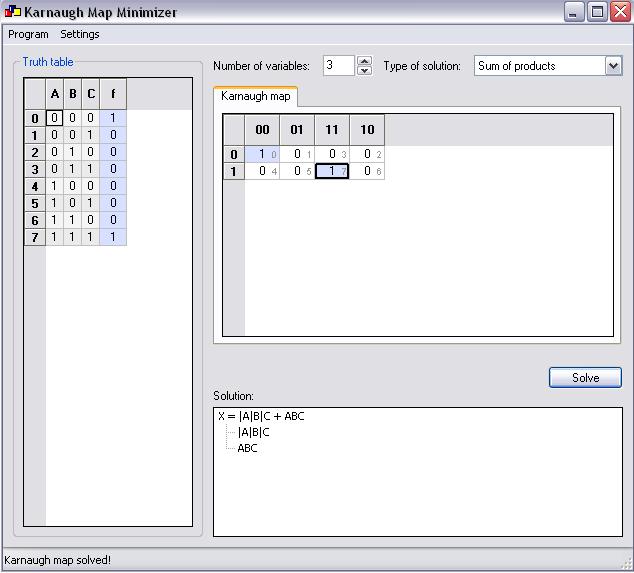Maximize the Karnaugh Map Minimizer window

[597, 12]
